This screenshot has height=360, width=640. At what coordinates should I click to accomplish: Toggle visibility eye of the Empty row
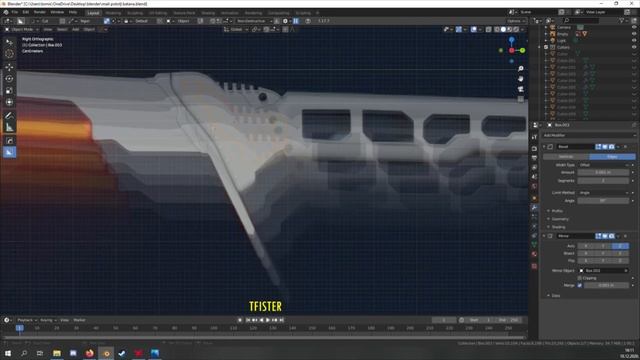[634, 34]
